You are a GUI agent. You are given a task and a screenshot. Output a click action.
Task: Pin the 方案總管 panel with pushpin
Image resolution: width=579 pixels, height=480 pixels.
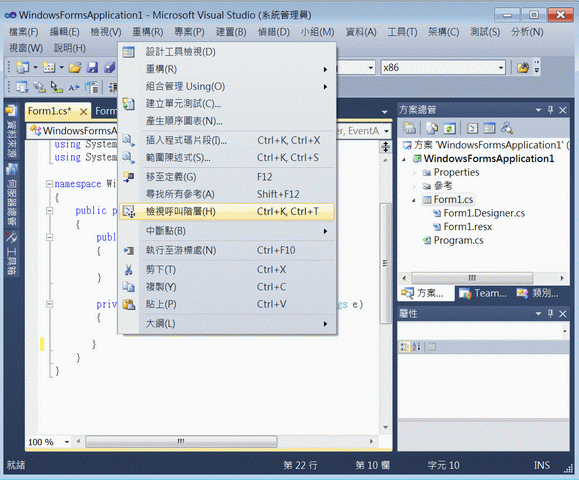pyautogui.click(x=551, y=110)
